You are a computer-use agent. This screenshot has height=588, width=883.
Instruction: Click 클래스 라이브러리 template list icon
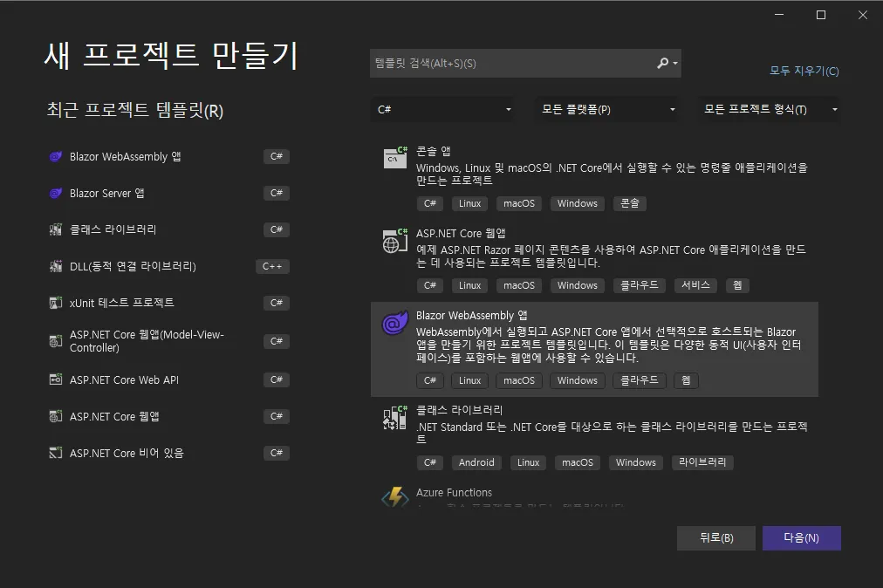tap(394, 418)
